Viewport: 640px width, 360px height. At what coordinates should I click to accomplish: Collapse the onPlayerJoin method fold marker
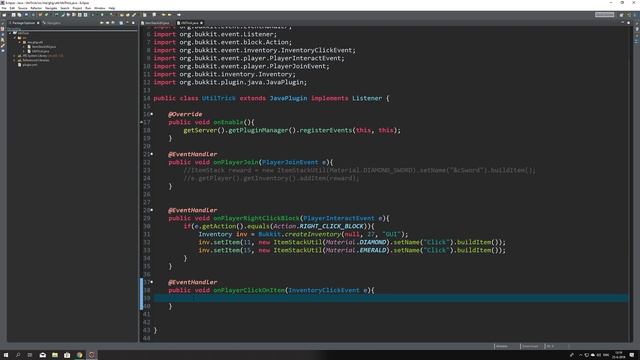point(152,154)
